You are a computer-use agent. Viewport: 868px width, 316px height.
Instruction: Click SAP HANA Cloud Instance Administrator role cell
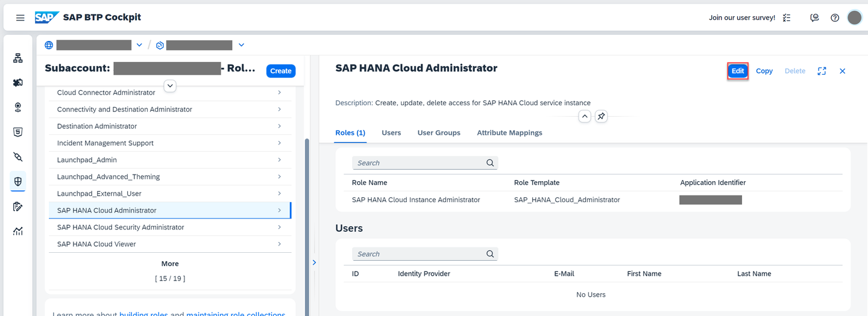click(x=416, y=200)
